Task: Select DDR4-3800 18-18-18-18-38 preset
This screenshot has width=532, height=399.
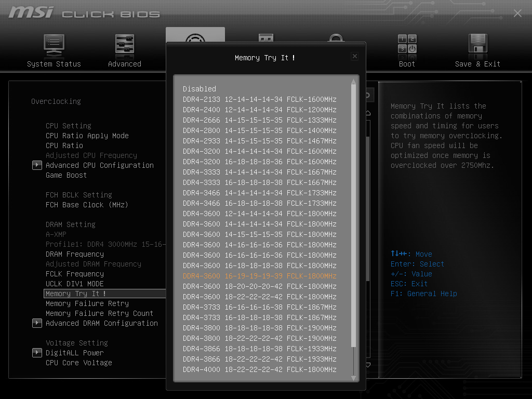Action: pos(260,328)
